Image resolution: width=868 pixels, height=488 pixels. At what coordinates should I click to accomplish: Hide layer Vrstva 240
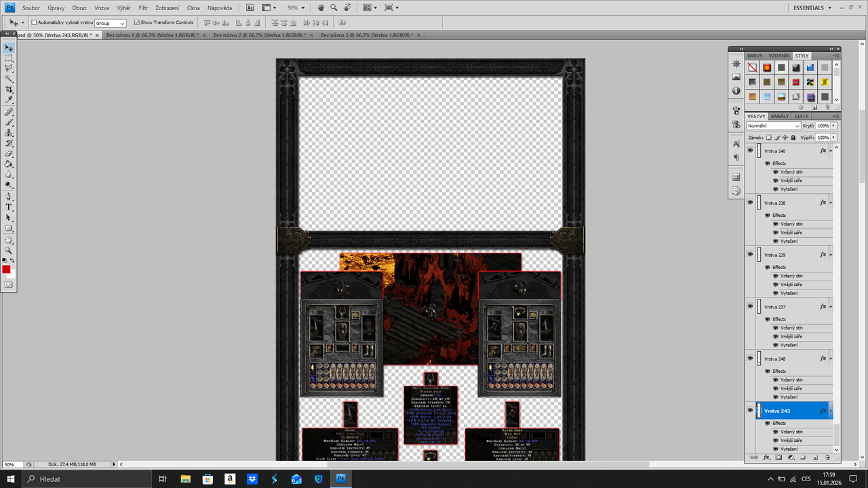tap(750, 151)
